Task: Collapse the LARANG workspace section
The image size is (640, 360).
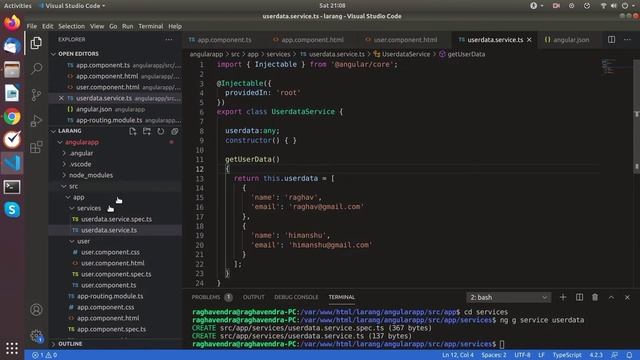Action: pyautogui.click(x=69, y=131)
